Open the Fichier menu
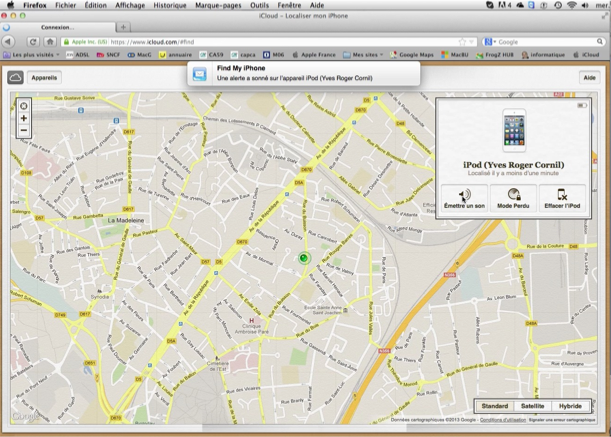Viewport: 611px width, 437px height. point(65,5)
